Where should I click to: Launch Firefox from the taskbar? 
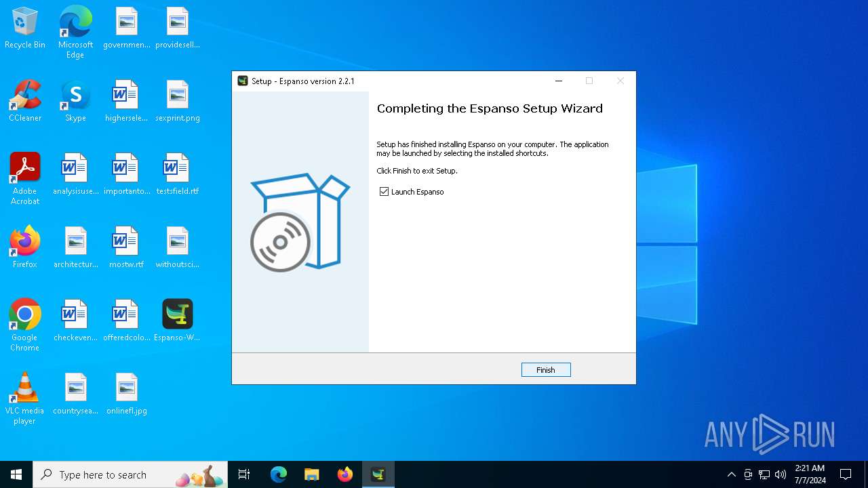tap(345, 474)
